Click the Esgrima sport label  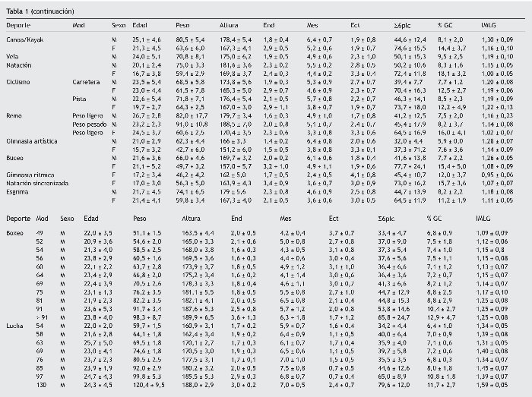pos(17,193)
